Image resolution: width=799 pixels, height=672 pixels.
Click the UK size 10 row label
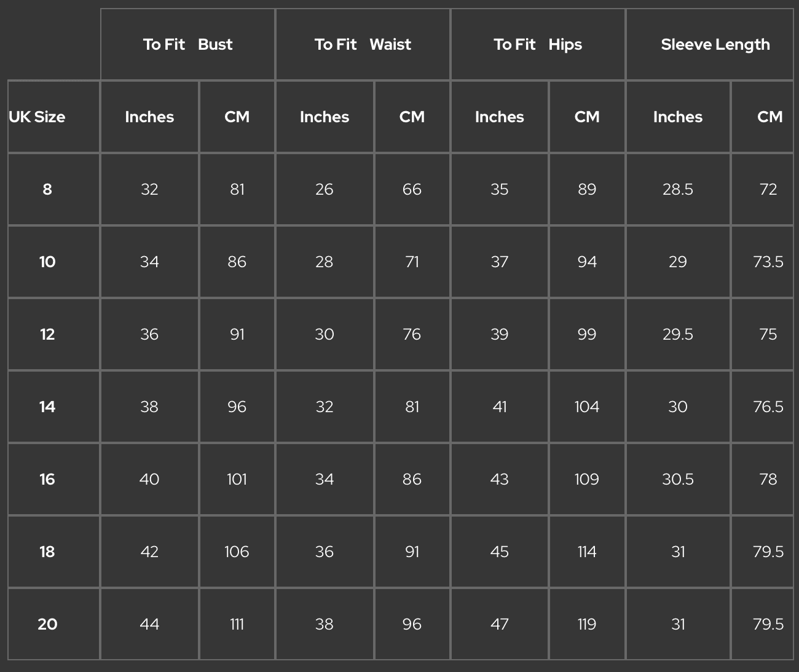point(47,262)
